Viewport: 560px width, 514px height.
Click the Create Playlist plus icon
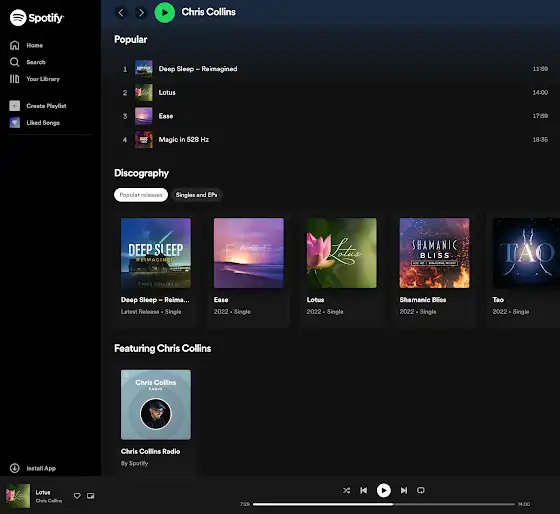[x=15, y=106]
